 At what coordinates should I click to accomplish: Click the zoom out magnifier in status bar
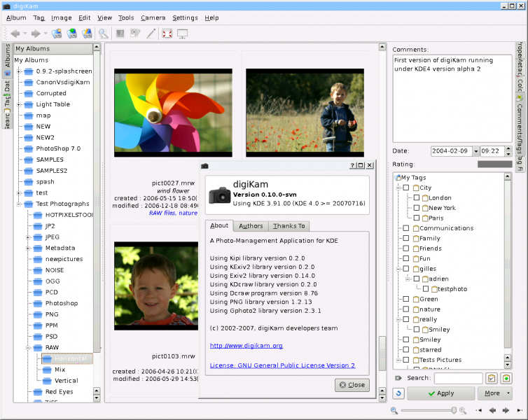pyautogui.click(x=394, y=410)
